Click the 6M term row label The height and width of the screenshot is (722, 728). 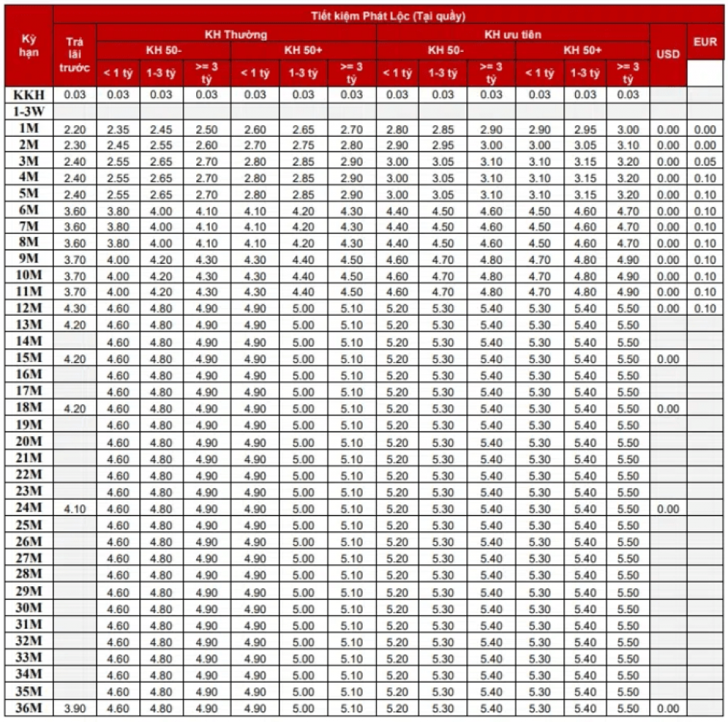point(29,211)
